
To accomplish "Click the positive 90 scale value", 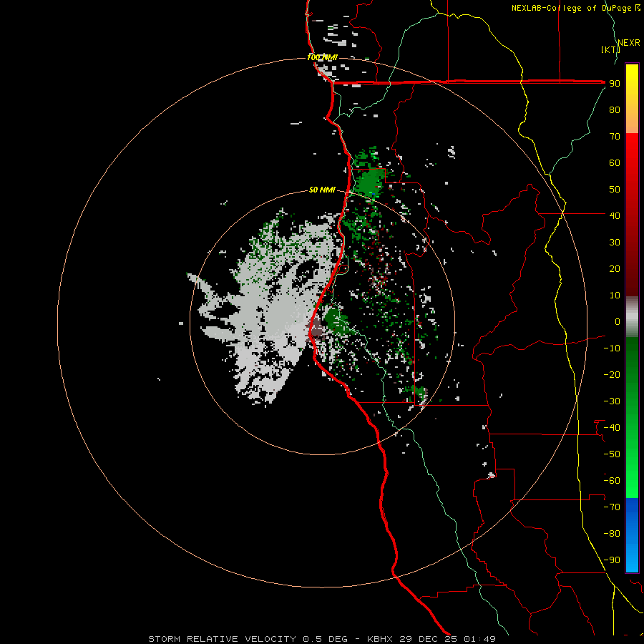I will [x=615, y=84].
